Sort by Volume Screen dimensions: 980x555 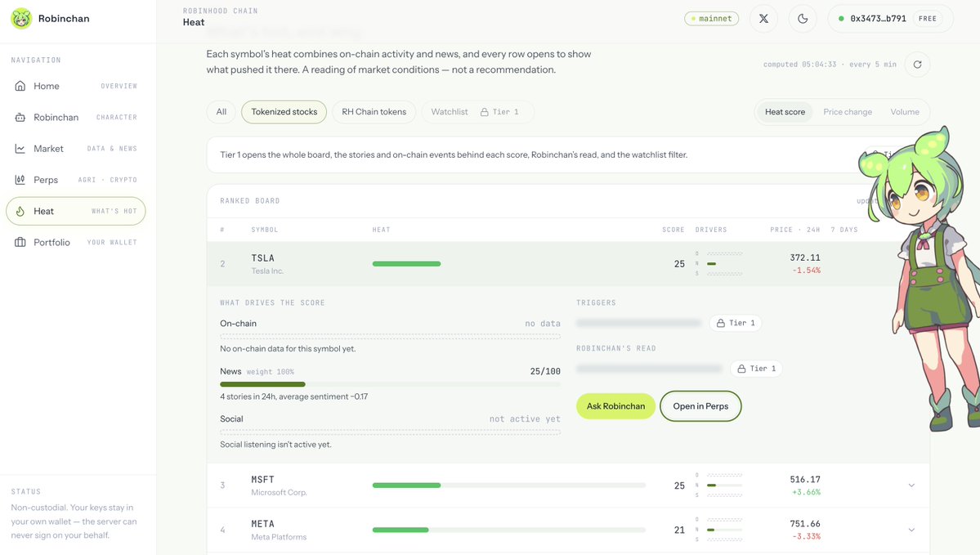point(904,112)
